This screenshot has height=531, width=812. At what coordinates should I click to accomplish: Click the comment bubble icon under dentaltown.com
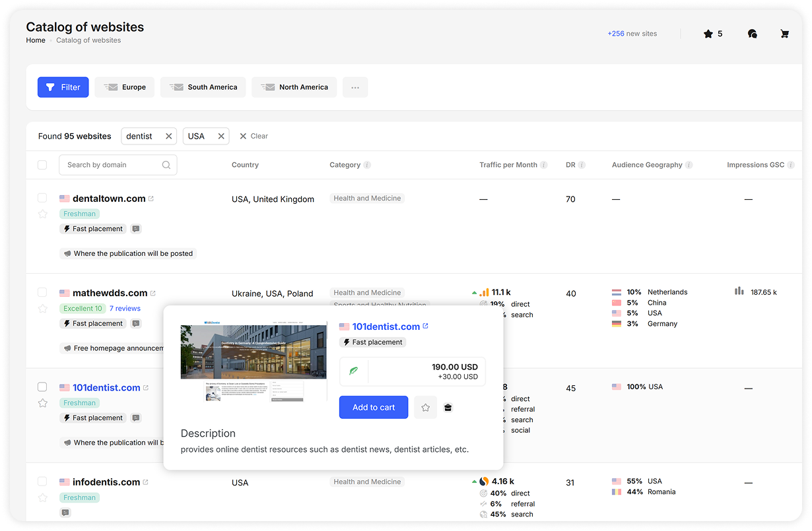(135, 228)
